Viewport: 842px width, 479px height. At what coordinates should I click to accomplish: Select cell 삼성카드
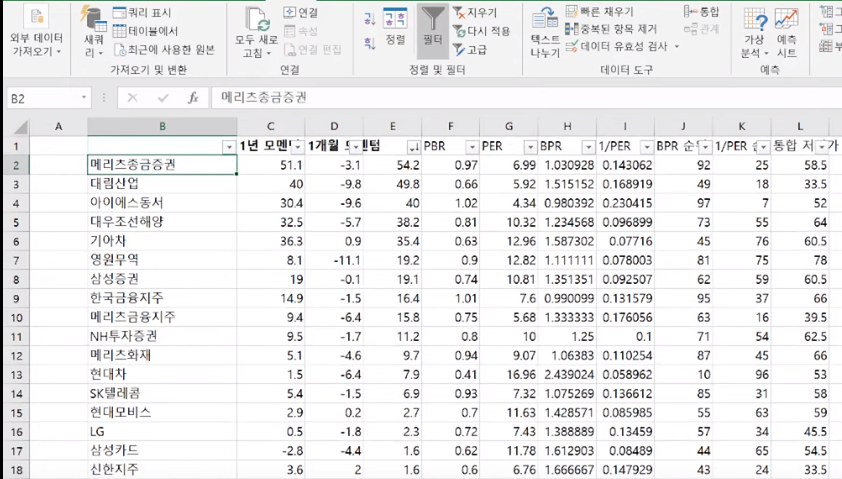(x=162, y=451)
